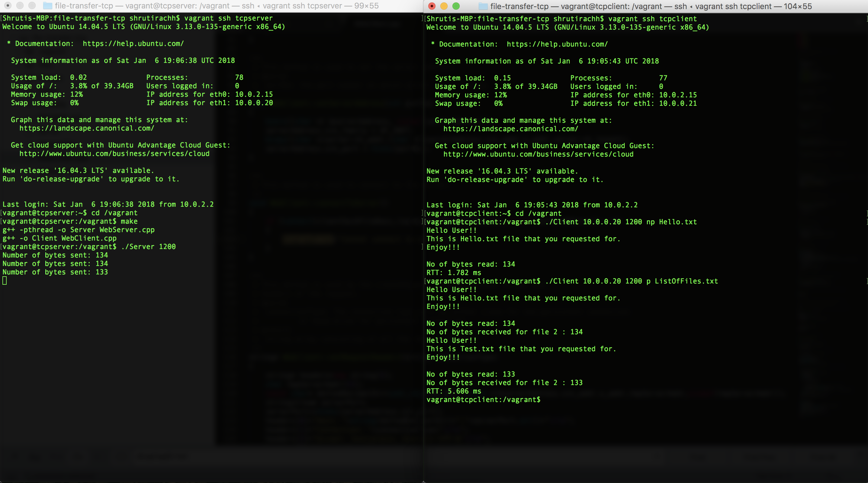Click 'System information' 19:05:43 line in client window

(547, 61)
